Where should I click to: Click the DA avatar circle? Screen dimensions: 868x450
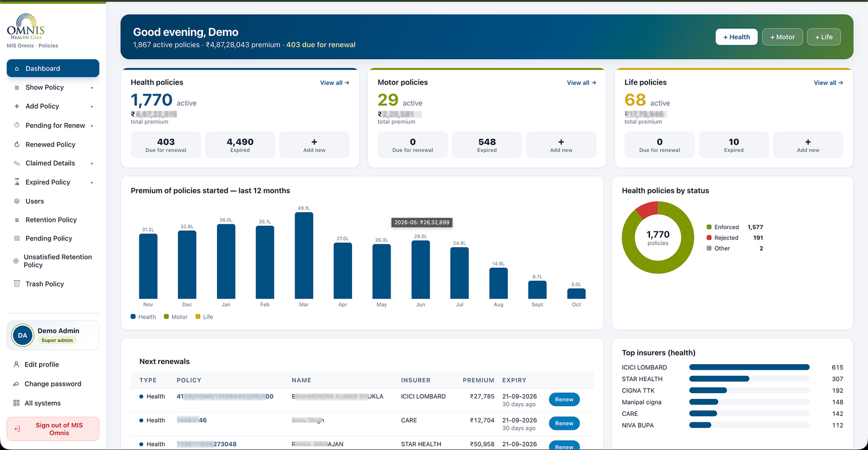[22, 335]
